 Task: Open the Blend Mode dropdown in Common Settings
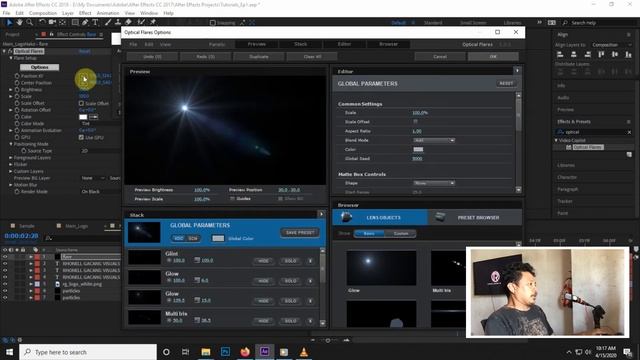(434, 140)
